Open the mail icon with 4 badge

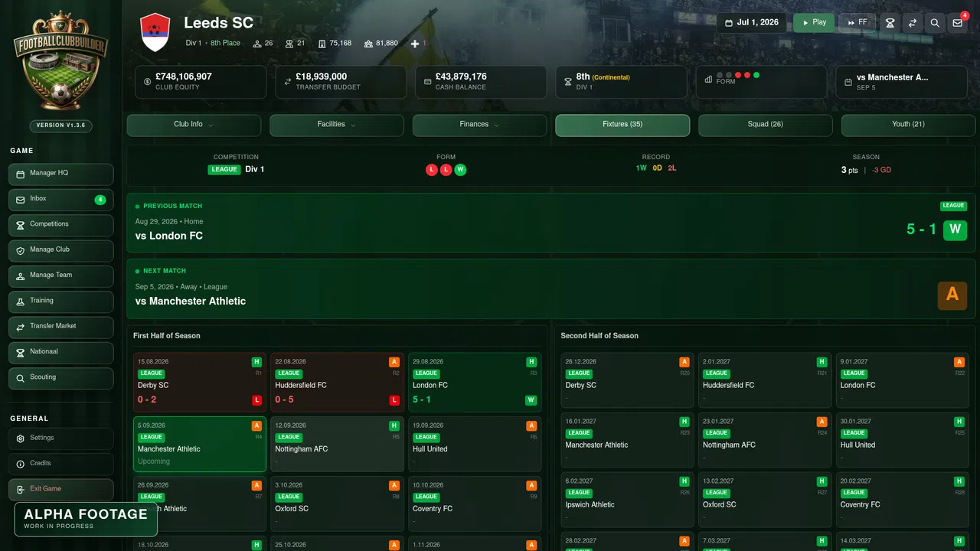[957, 23]
